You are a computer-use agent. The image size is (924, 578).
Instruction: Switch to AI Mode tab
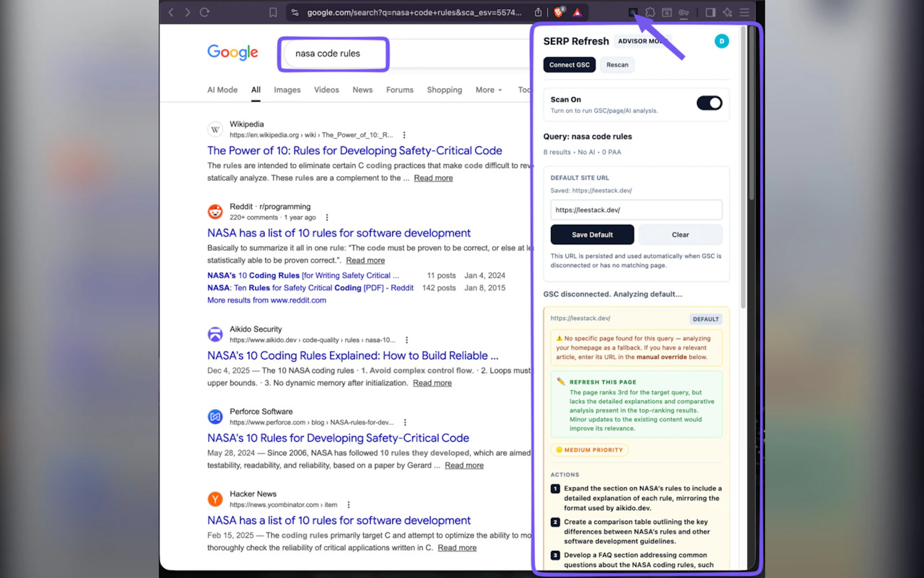pyautogui.click(x=222, y=90)
